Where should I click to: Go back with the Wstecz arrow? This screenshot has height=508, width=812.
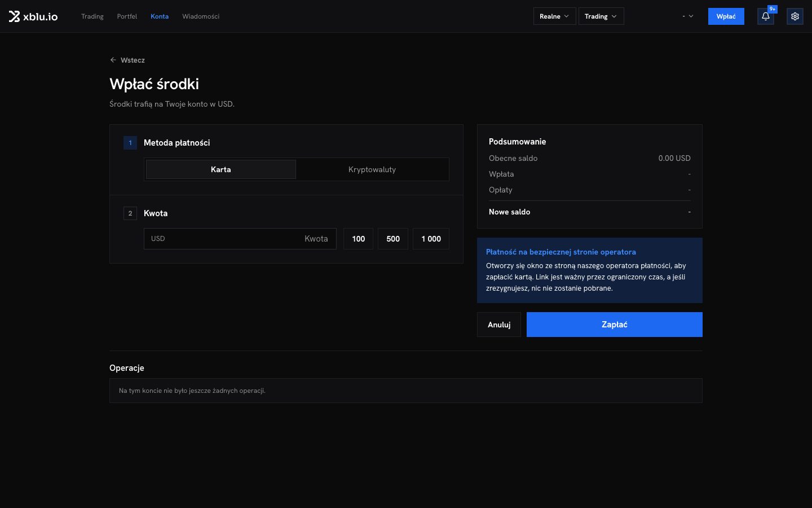click(x=127, y=60)
